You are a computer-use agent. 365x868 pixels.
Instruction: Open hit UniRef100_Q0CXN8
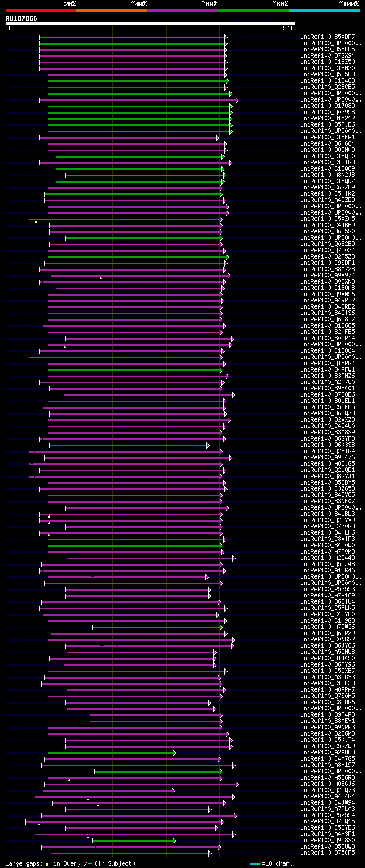click(327, 282)
